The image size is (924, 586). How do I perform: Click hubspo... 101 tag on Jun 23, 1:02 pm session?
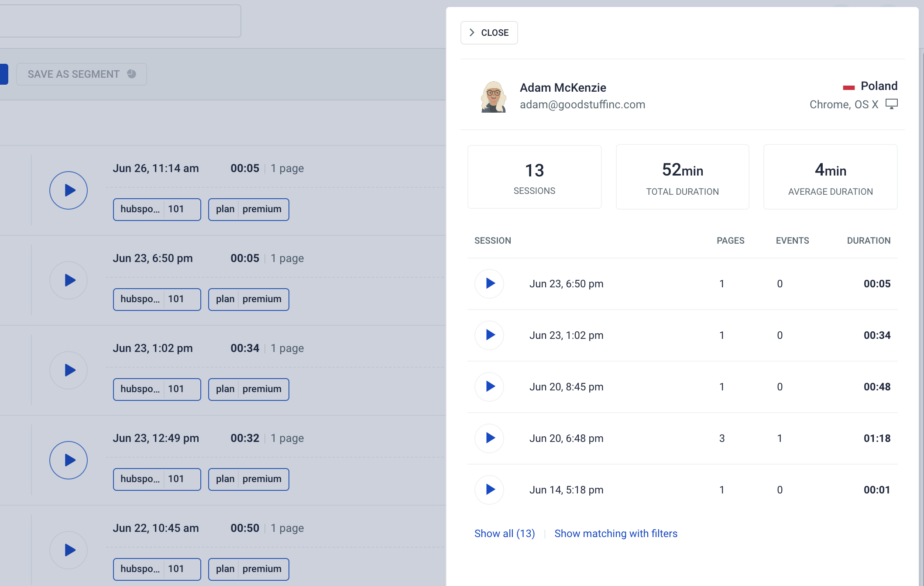coord(157,390)
